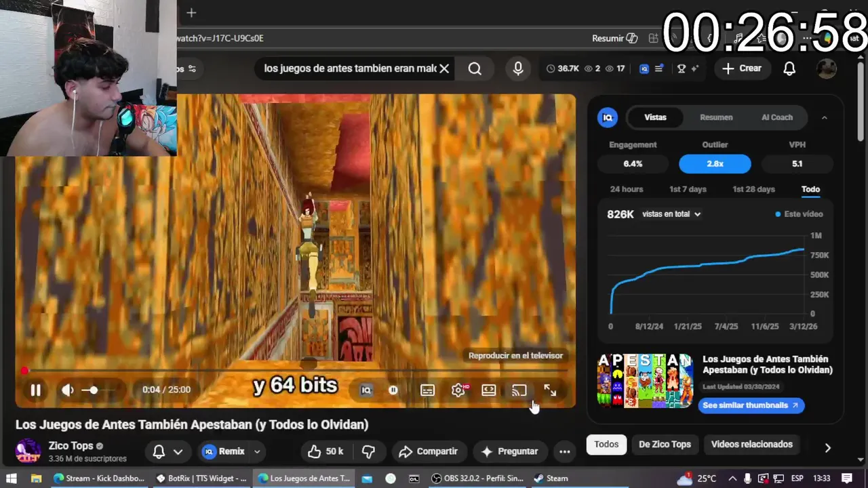Screen dimensions: 868x488
Task: Like the video with 50 k
Action: tap(325, 451)
